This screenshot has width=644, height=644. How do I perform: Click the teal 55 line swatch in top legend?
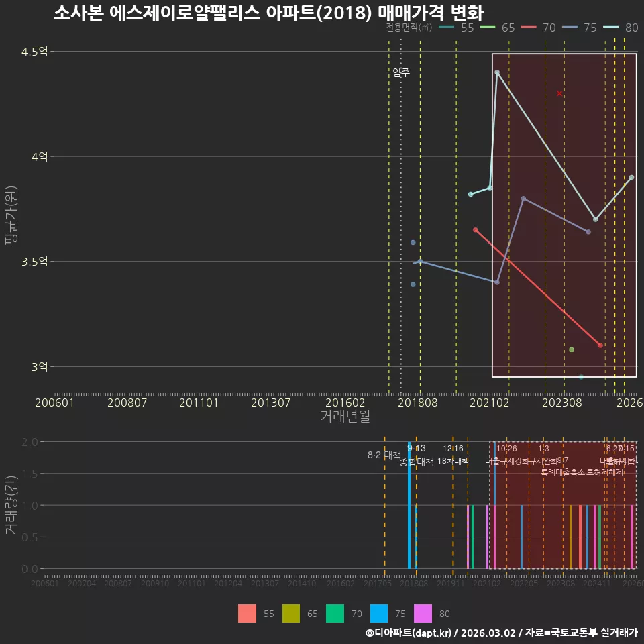pos(447,28)
